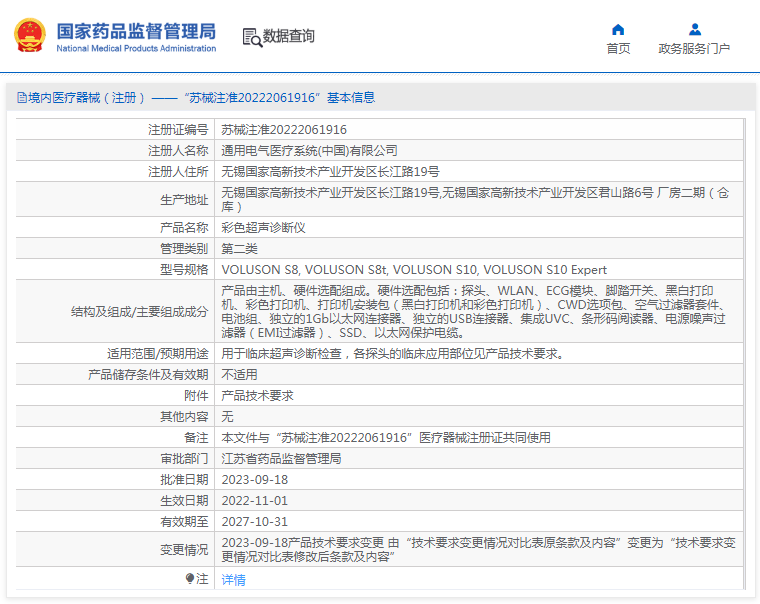Select 第二类 category value
Image resolution: width=760 pixels, height=604 pixels.
point(239,249)
